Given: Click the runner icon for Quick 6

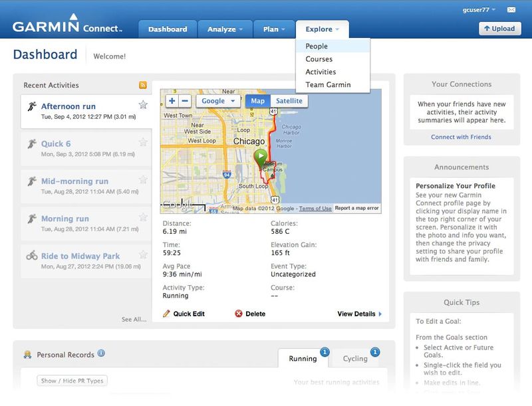Looking at the screenshot, I should [32, 144].
